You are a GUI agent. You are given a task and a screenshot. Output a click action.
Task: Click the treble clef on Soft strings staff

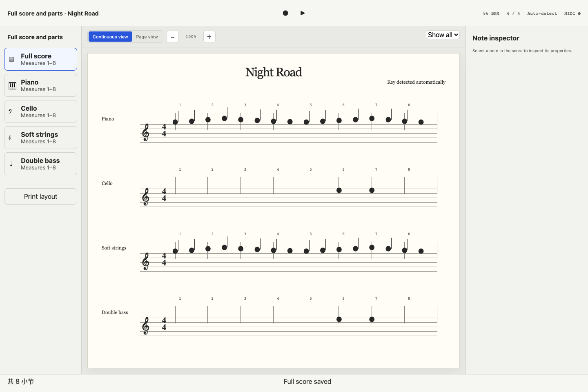pos(146,261)
